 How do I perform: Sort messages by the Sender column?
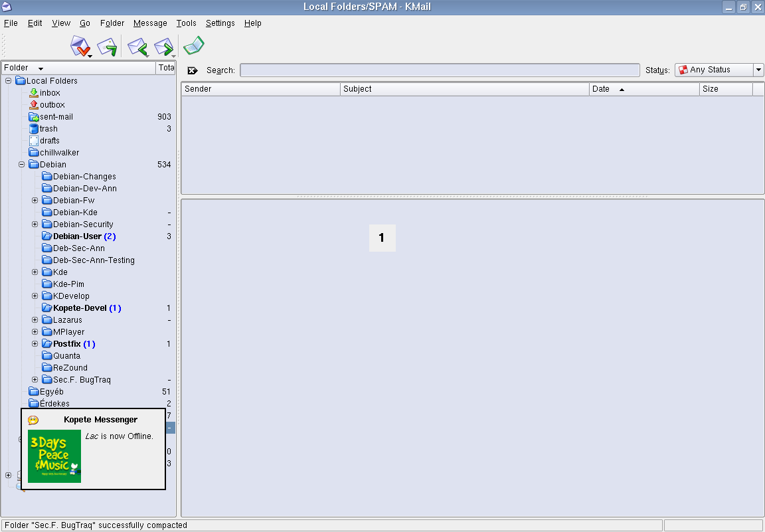pos(260,89)
